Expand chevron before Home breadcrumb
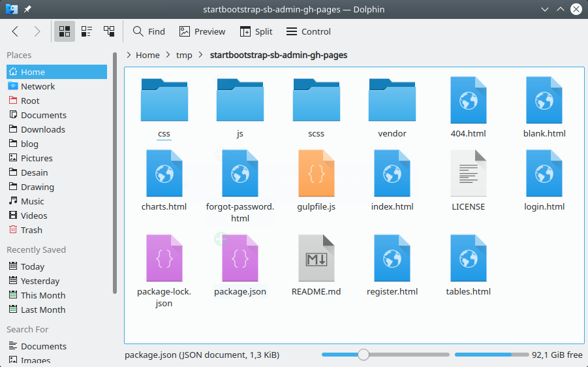588x367 pixels. 129,55
